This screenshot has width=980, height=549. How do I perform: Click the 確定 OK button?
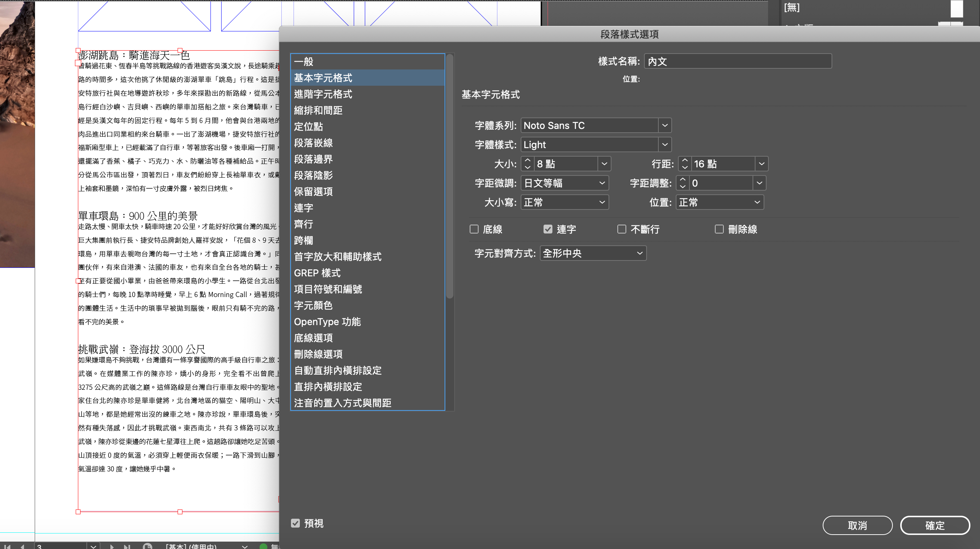pyautogui.click(x=935, y=525)
